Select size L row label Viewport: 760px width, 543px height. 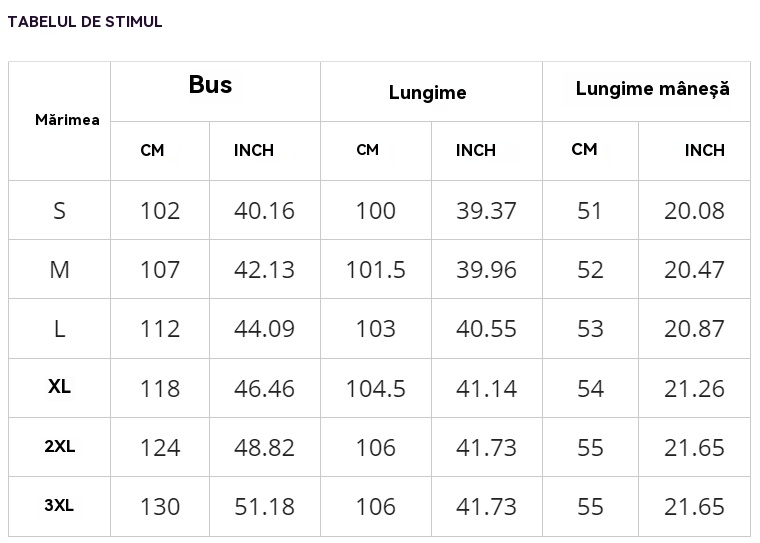(x=59, y=329)
